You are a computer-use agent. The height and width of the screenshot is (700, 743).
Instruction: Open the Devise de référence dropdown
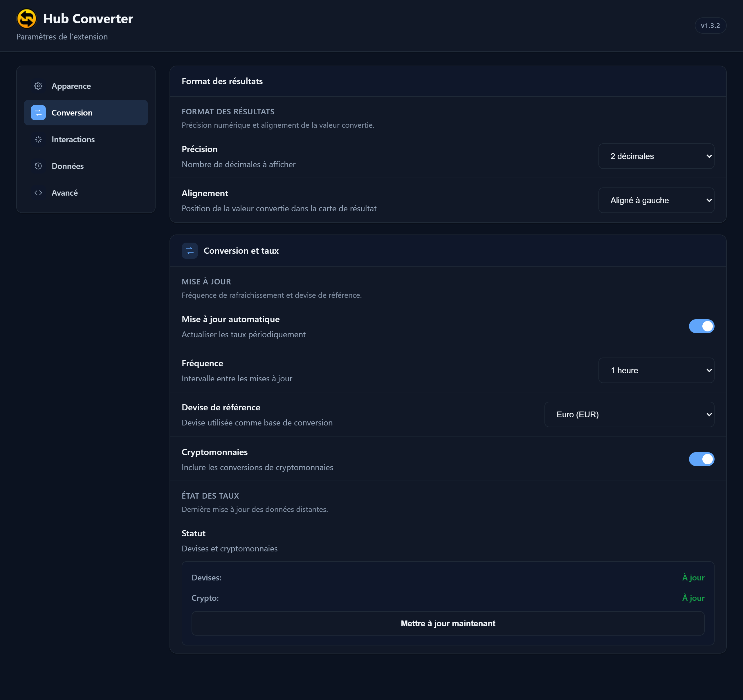(629, 414)
